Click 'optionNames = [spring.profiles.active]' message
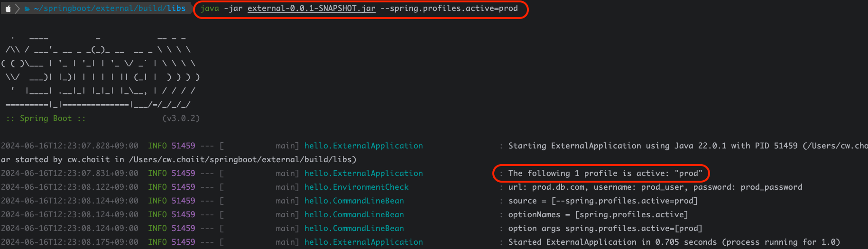Screen dimensions: 868x249 pos(598,214)
